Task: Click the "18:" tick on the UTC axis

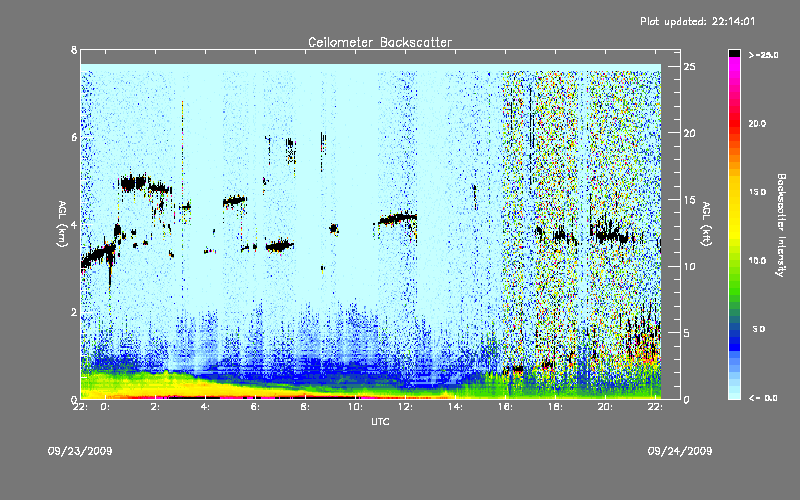Action: click(555, 407)
